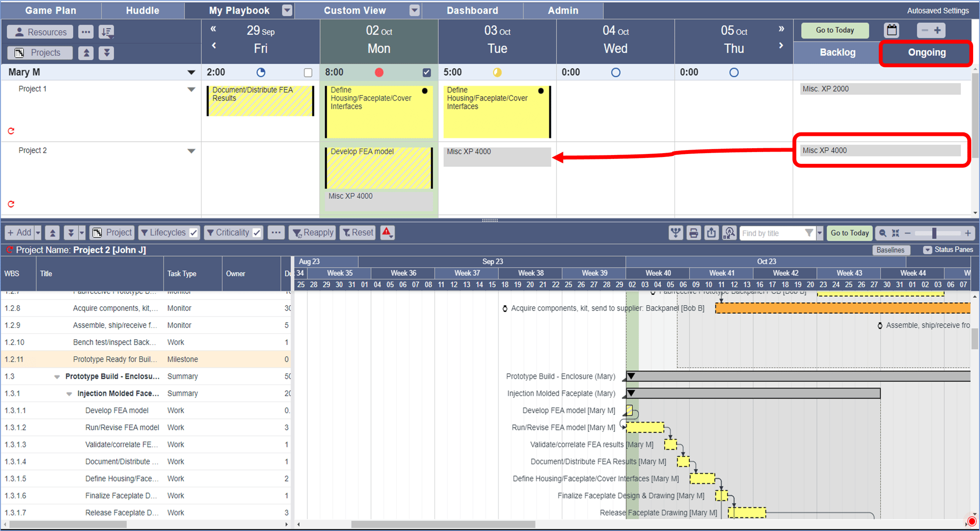980x531 pixels.
Task: Click the export share icon
Action: pyautogui.click(x=711, y=233)
